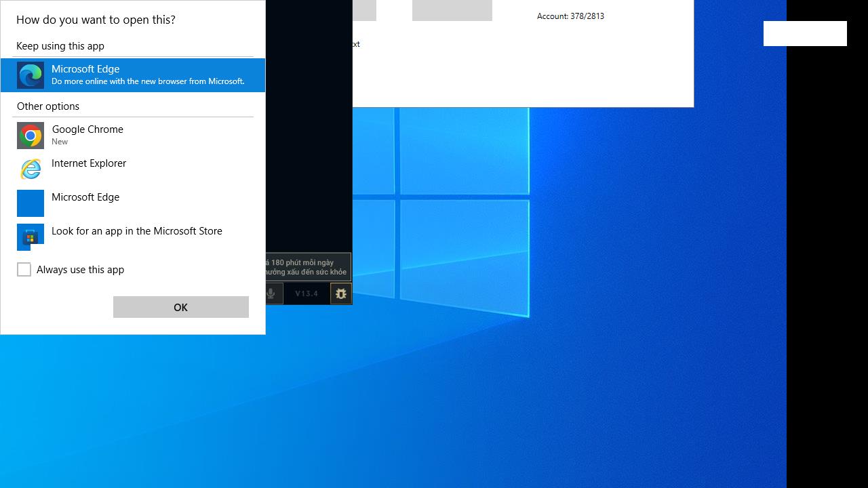Click the Keep using this app heading
Image resolution: width=868 pixels, height=488 pixels.
click(x=60, y=46)
